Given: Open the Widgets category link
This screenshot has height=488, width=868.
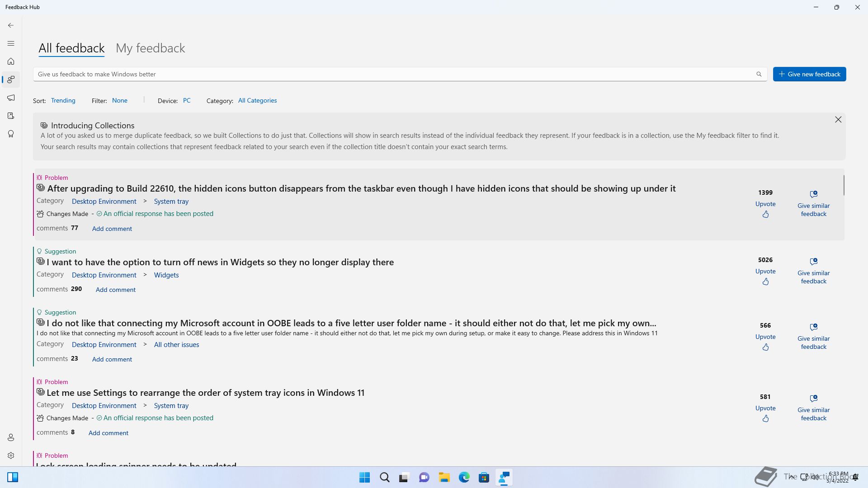Looking at the screenshot, I should (166, 275).
